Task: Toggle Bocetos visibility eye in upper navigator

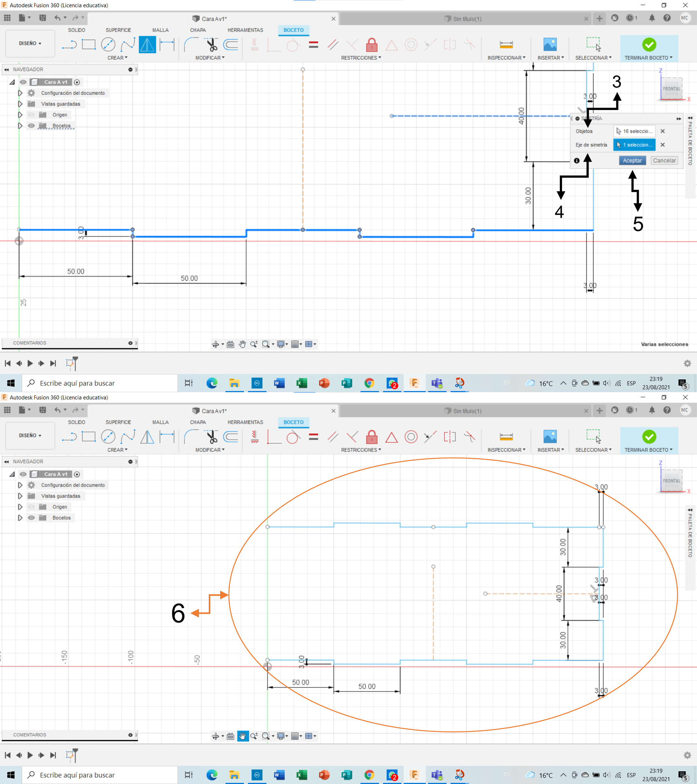Action: [31, 126]
